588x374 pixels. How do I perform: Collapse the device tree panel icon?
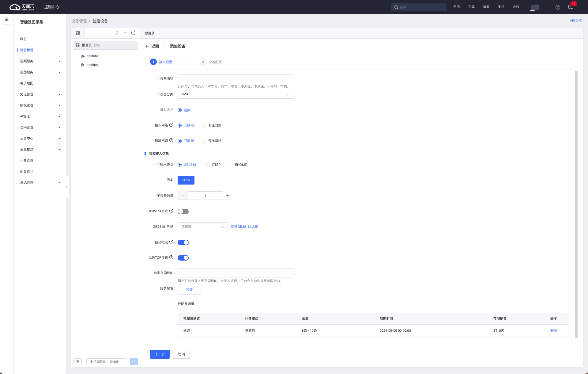pyautogui.click(x=78, y=33)
